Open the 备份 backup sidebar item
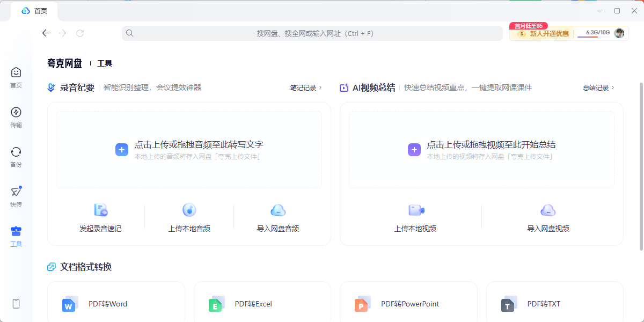 tap(16, 157)
